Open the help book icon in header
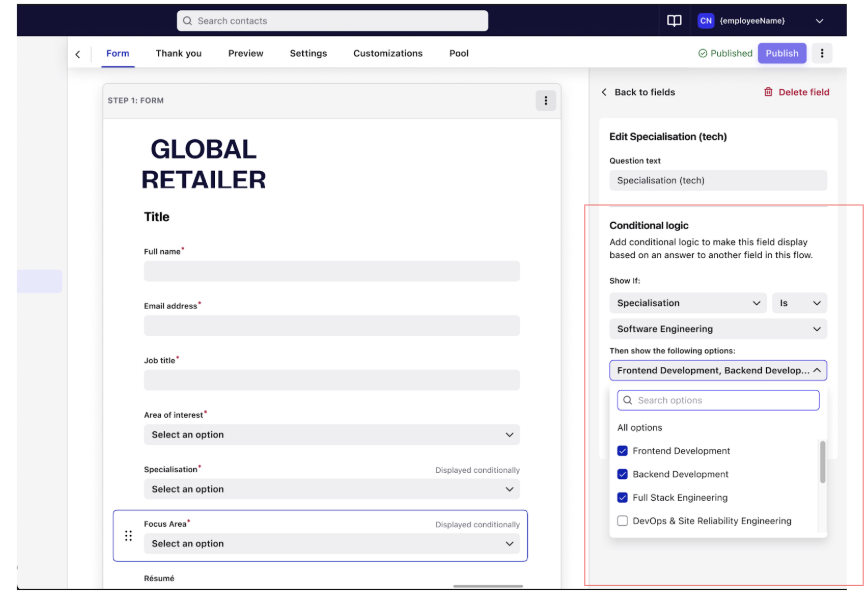 point(674,21)
